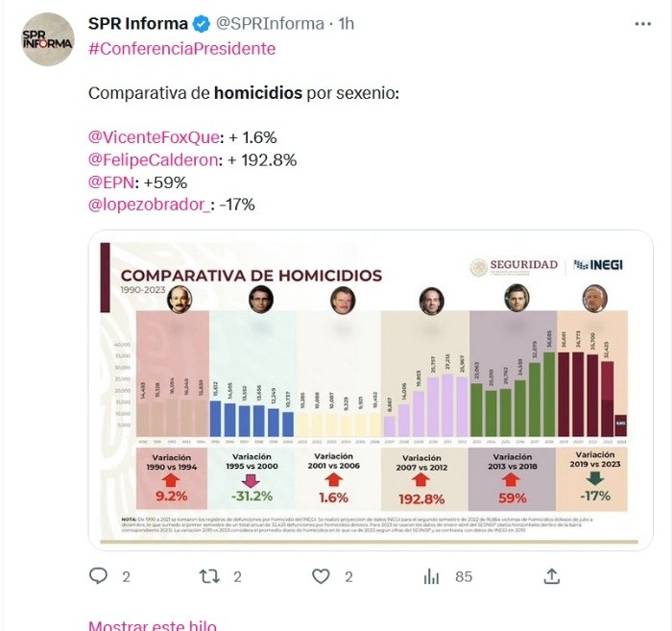View tweet analytics via the bar chart icon
The image size is (672, 631).
[432, 576]
